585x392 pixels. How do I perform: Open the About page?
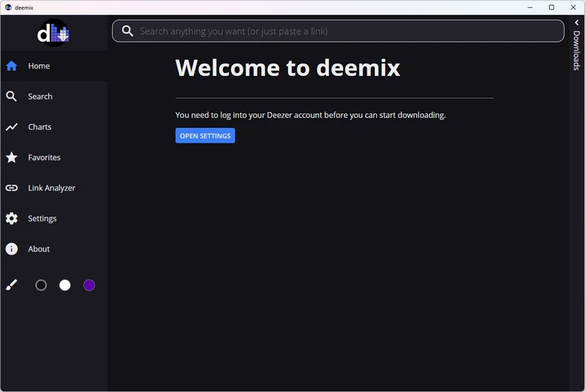point(54,249)
